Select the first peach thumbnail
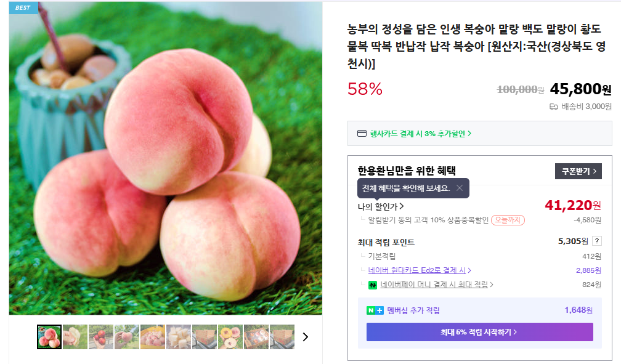Screen dimensions: 621x364 click(x=49, y=337)
